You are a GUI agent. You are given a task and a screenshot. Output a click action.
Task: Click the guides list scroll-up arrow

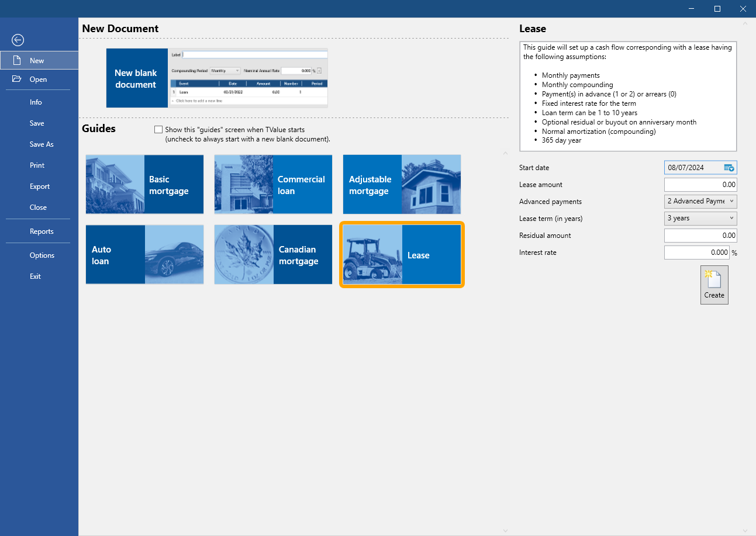tap(506, 154)
